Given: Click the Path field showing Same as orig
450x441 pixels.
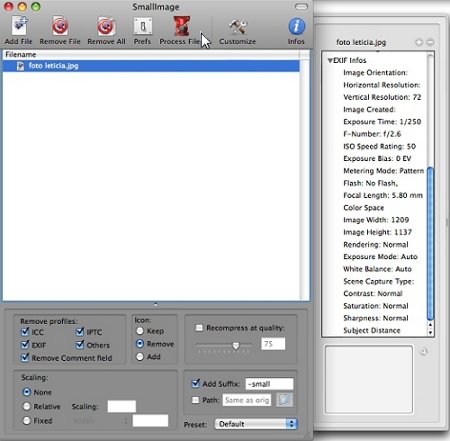Looking at the screenshot, I should tap(247, 400).
